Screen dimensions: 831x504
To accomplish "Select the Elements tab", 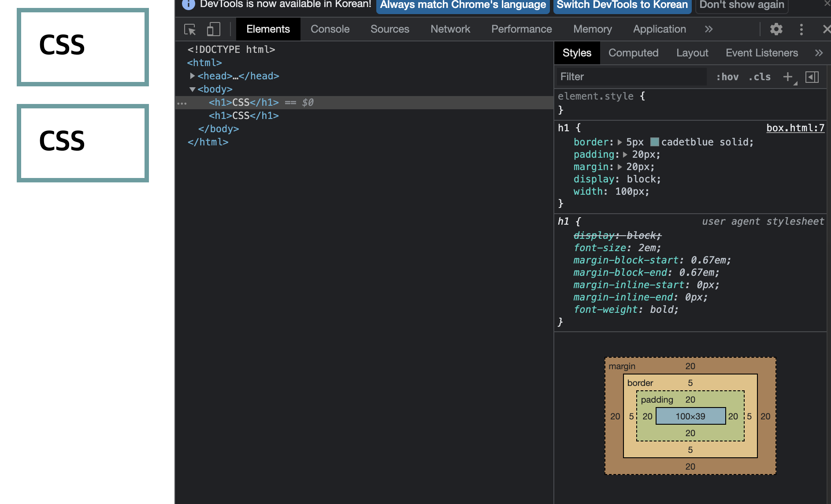I will [x=268, y=29].
